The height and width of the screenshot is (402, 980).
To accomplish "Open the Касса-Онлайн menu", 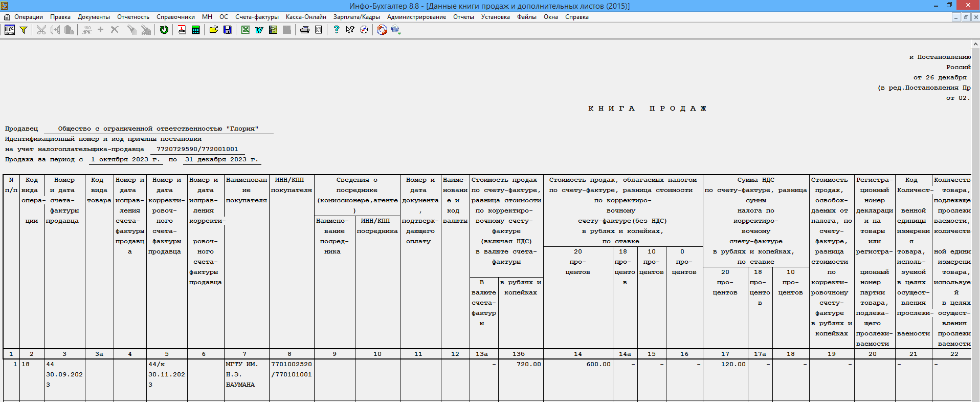I will (x=306, y=17).
